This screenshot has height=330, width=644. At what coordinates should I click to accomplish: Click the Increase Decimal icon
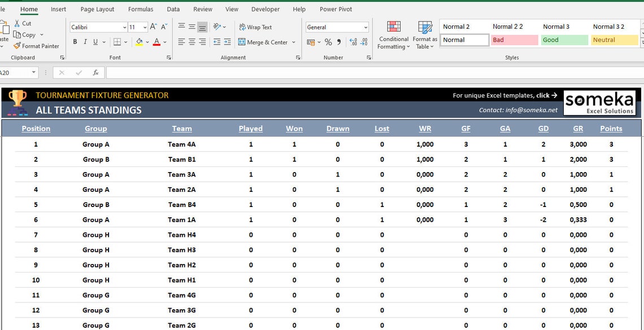353,41
